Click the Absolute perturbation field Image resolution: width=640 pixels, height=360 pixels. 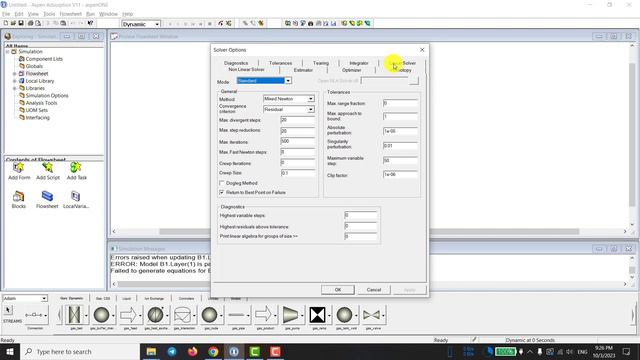tap(400, 131)
